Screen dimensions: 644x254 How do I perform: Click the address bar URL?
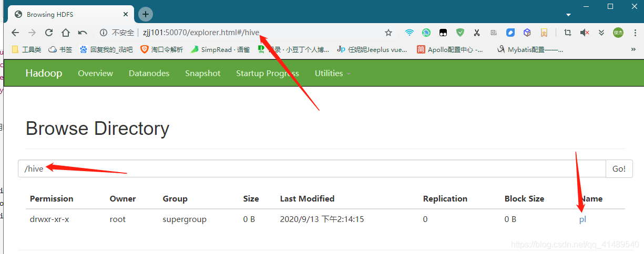(x=201, y=33)
